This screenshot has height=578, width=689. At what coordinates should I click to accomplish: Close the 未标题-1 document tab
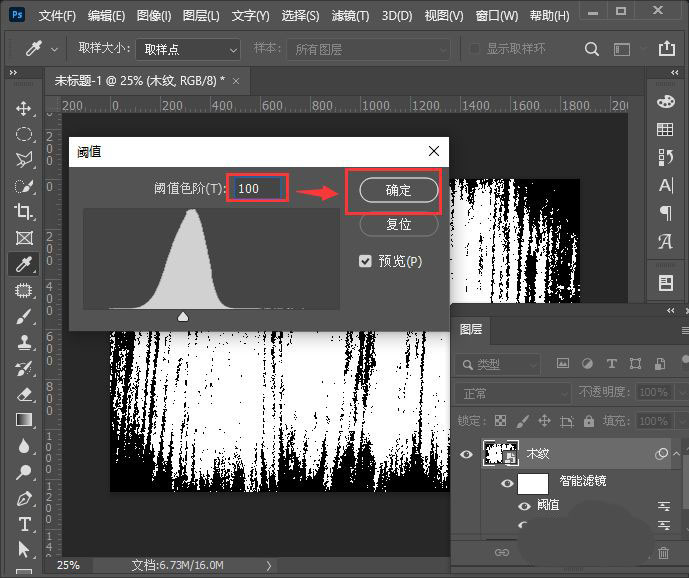click(x=236, y=81)
